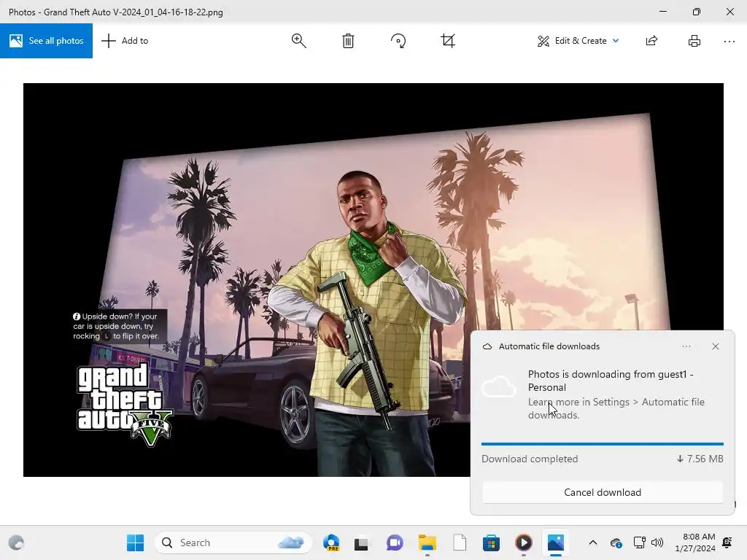The width and height of the screenshot is (747, 560).
Task: Open Microsoft Store from taskbar
Action: pyautogui.click(x=491, y=542)
